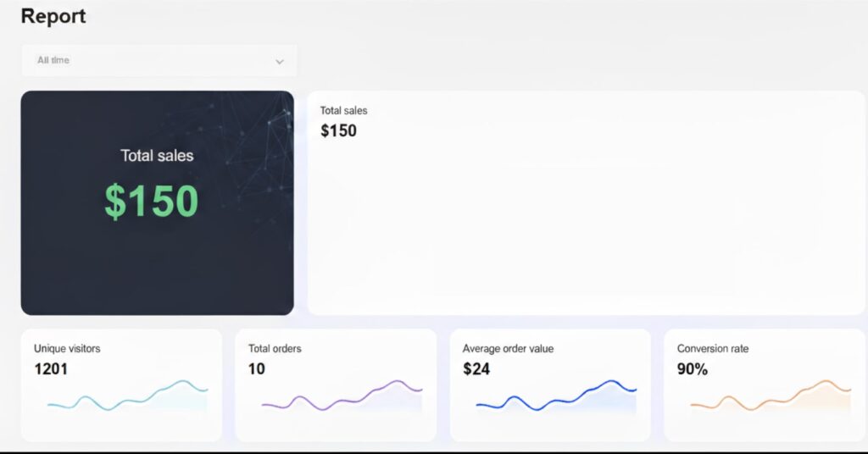This screenshot has height=454, width=868.
Task: Click the chevron arrow in the time filter
Action: pos(280,62)
